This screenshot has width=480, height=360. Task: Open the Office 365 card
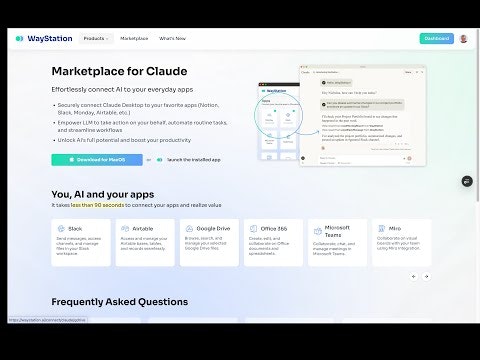(x=273, y=242)
